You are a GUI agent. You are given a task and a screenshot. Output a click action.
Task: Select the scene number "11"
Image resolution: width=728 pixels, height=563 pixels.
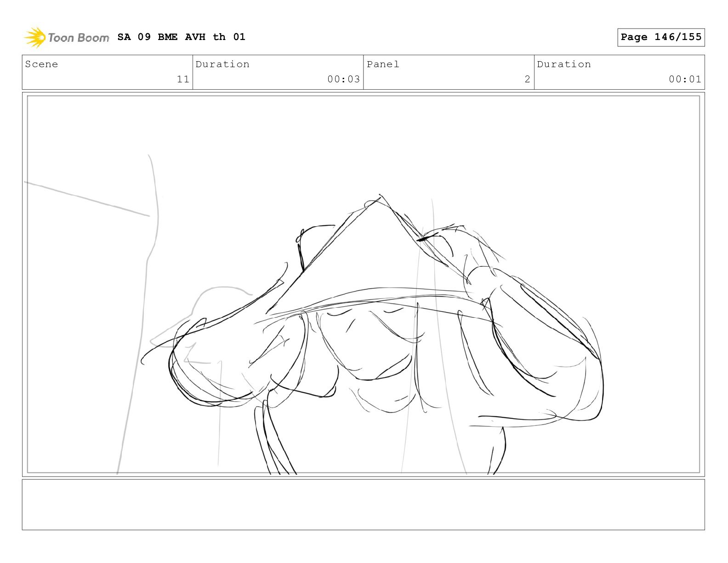click(183, 79)
